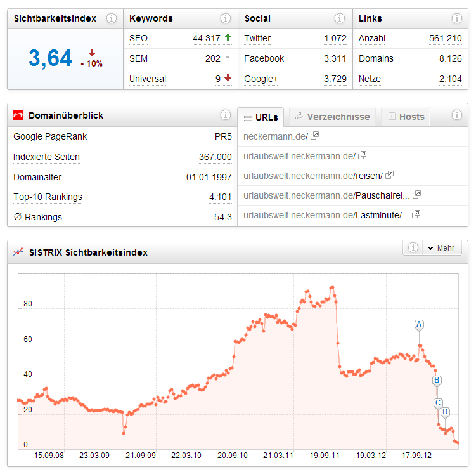Viewport: 476px width, 472px height.
Task: Select event marker B on the chart
Action: click(437, 381)
